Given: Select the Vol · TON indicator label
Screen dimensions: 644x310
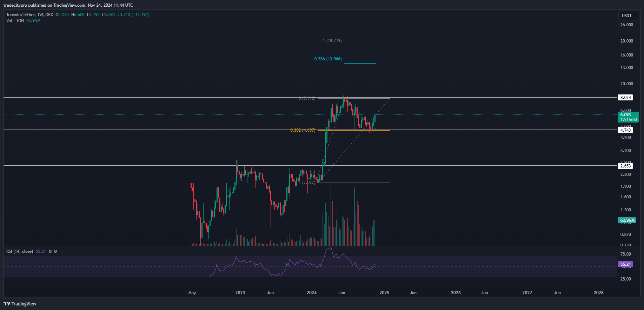Looking at the screenshot, I should coord(15,21).
